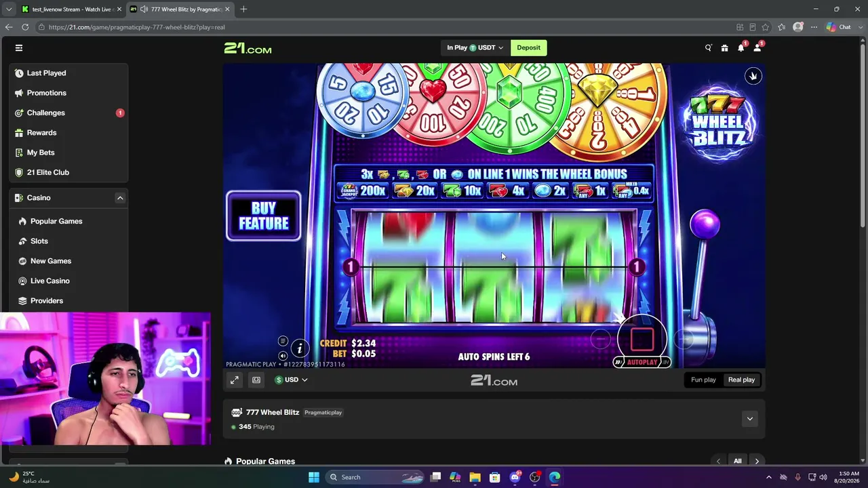868x488 pixels.
Task: Open the hamburger sidebar menu
Action: click(x=19, y=47)
